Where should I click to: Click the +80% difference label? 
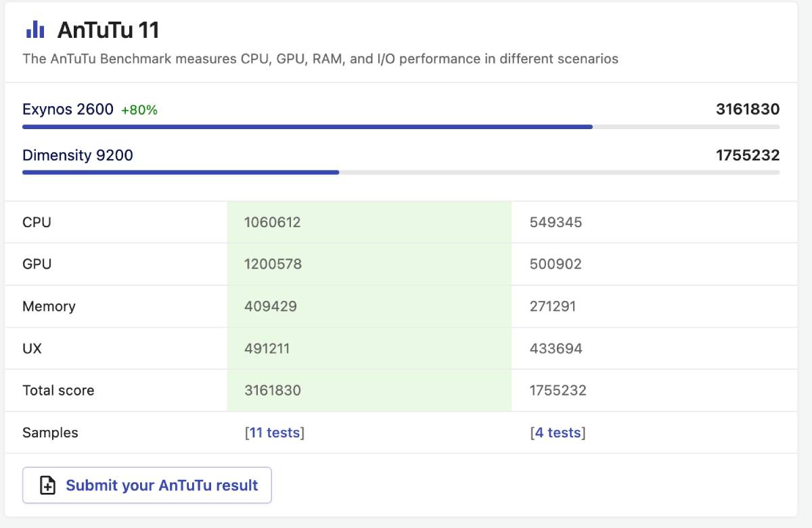point(139,110)
